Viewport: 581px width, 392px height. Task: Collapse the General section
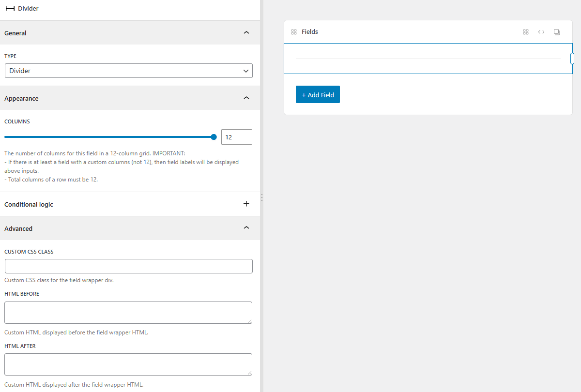(x=246, y=33)
